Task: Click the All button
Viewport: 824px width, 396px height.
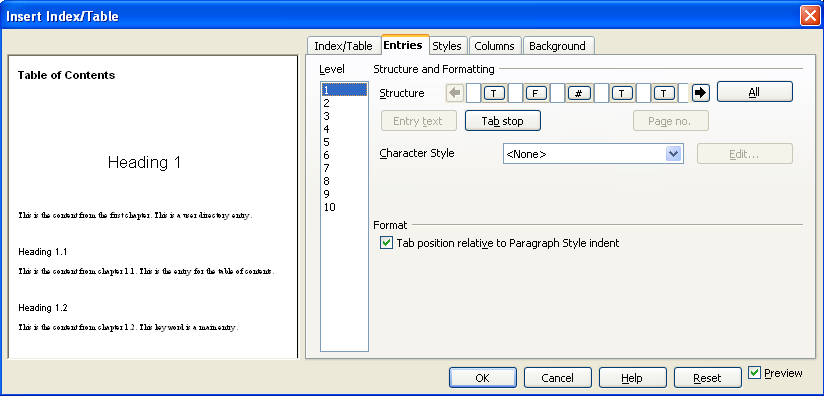Action: pos(755,92)
